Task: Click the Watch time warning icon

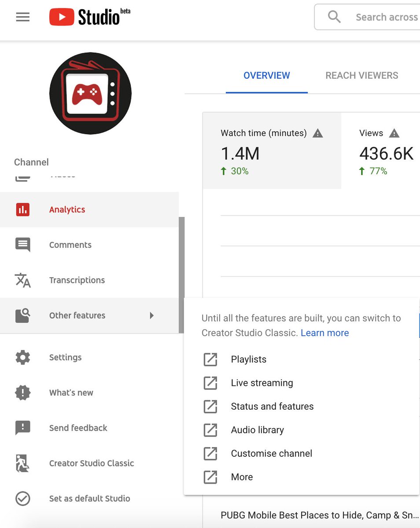Action: tap(317, 133)
